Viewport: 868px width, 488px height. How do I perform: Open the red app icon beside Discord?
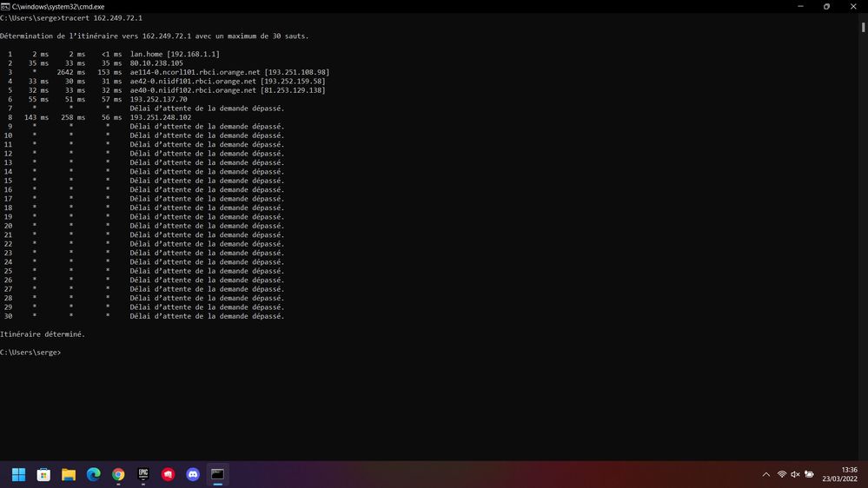click(x=169, y=474)
